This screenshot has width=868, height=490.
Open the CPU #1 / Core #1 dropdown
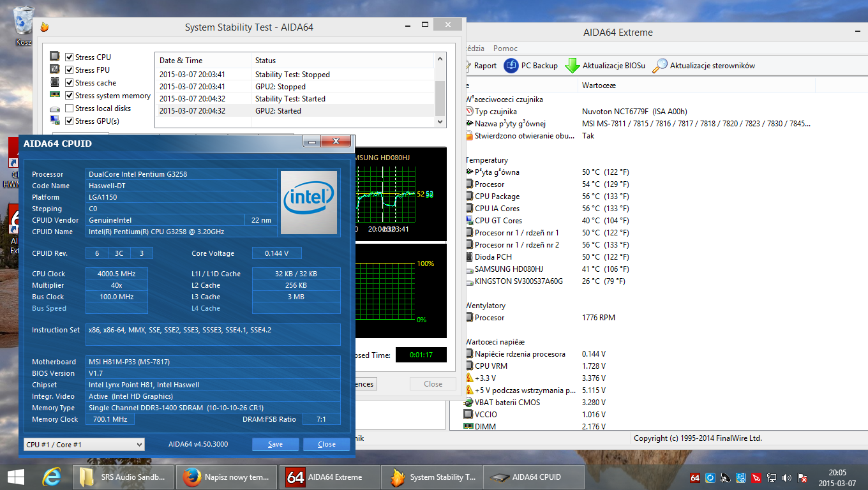point(84,444)
